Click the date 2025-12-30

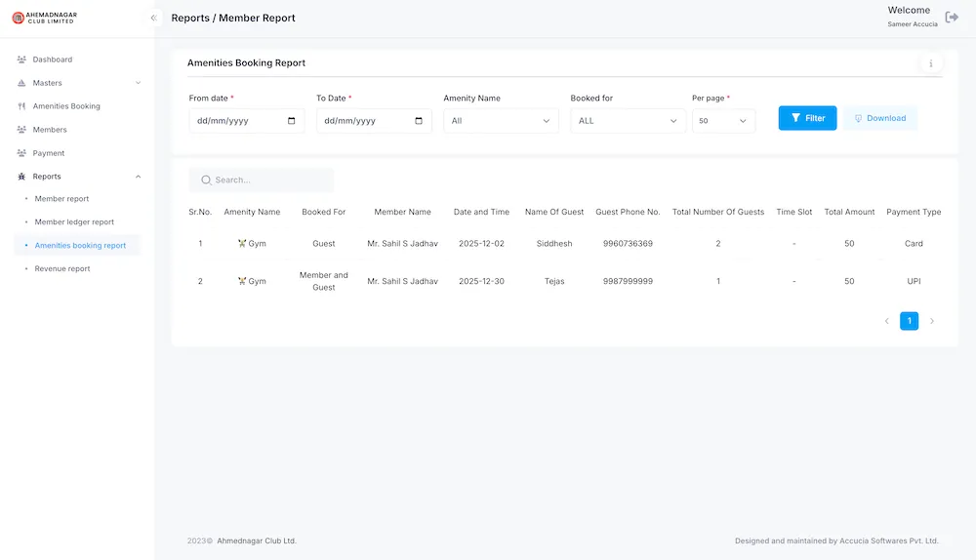pos(481,281)
